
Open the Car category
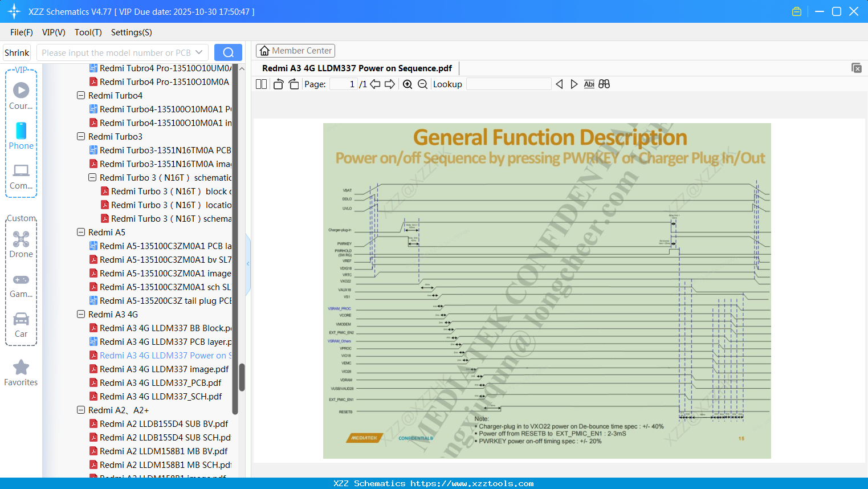[21, 325]
